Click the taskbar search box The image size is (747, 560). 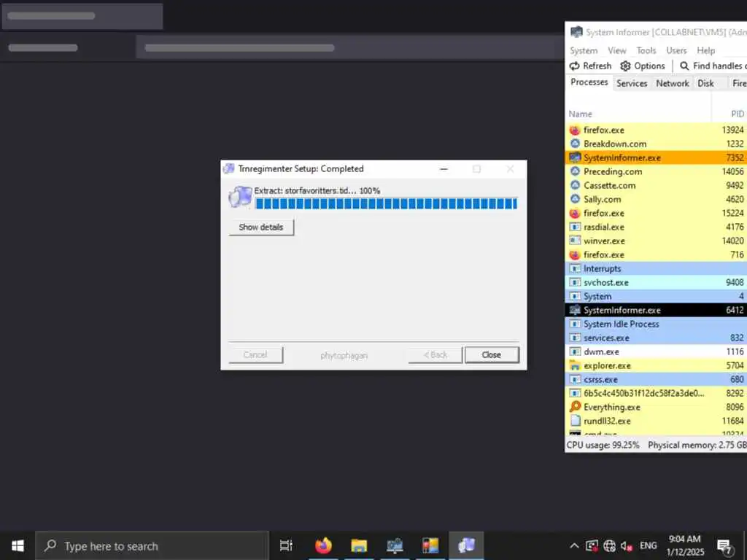[152, 545]
